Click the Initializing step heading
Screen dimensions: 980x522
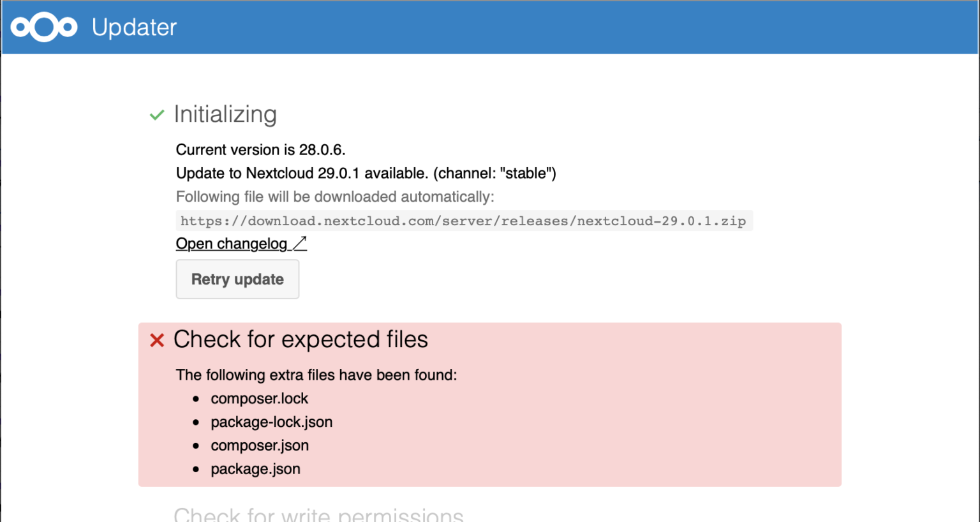[x=225, y=115]
